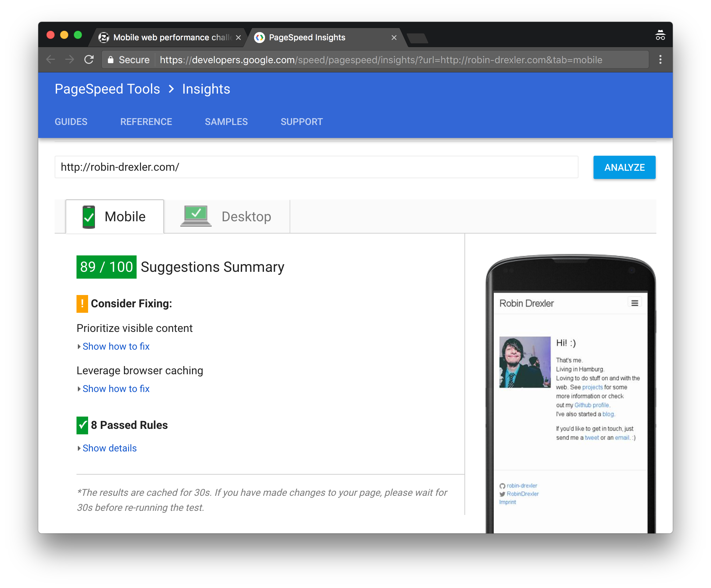Click the projects link in preview
Screen dimensions: 711x588
coord(592,387)
